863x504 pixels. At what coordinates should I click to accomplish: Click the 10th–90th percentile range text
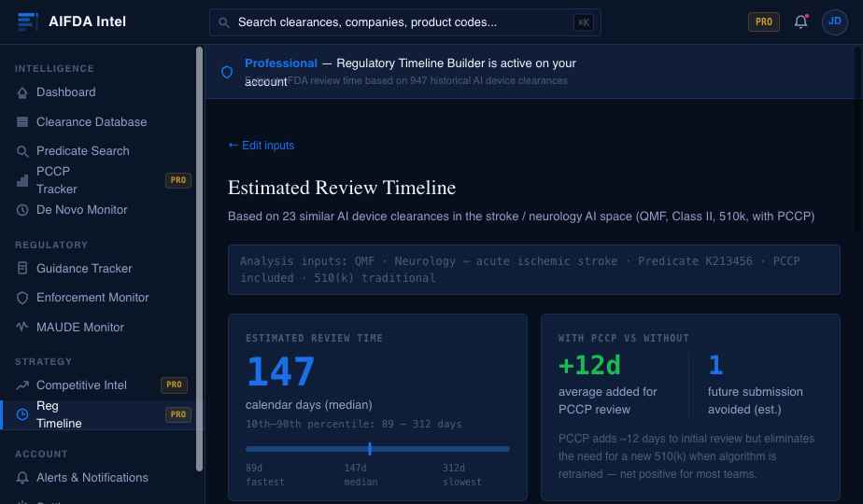click(x=354, y=425)
